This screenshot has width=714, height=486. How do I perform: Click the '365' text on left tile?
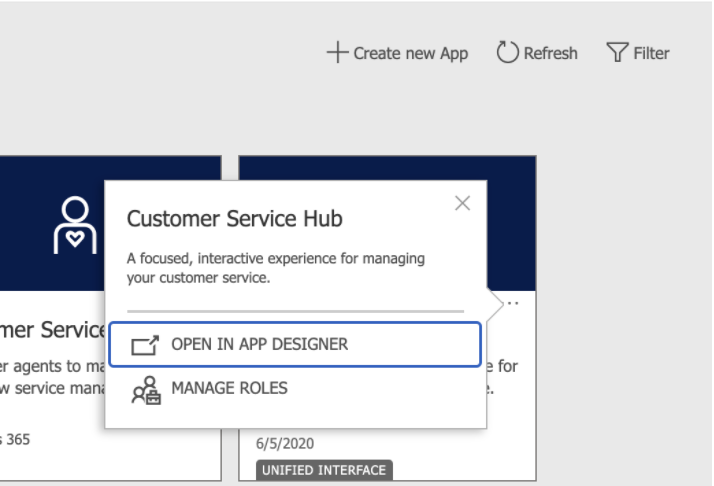coord(18,440)
